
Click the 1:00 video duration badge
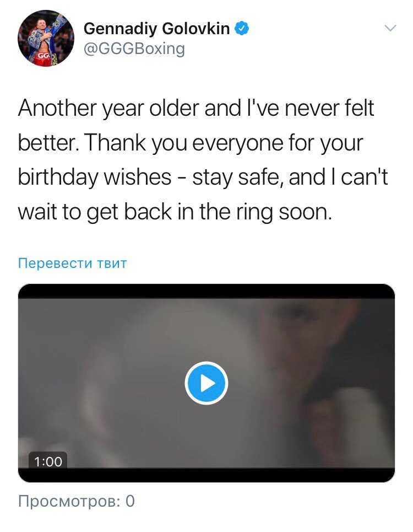(x=48, y=461)
